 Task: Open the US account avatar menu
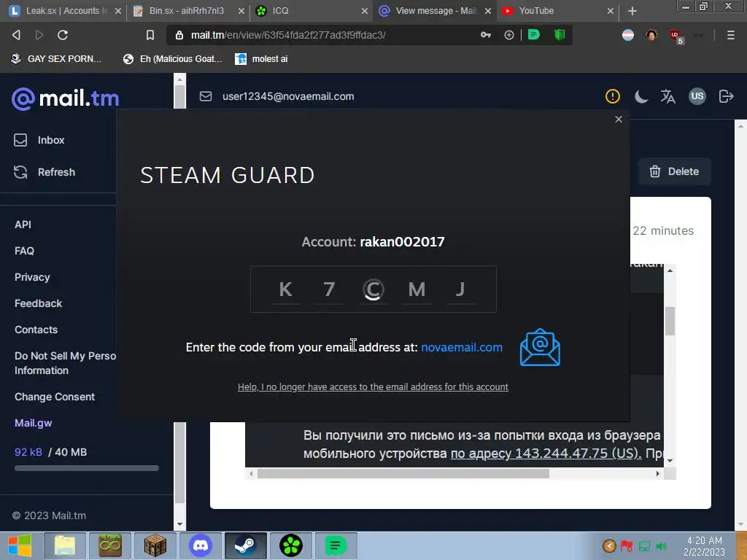tap(697, 96)
